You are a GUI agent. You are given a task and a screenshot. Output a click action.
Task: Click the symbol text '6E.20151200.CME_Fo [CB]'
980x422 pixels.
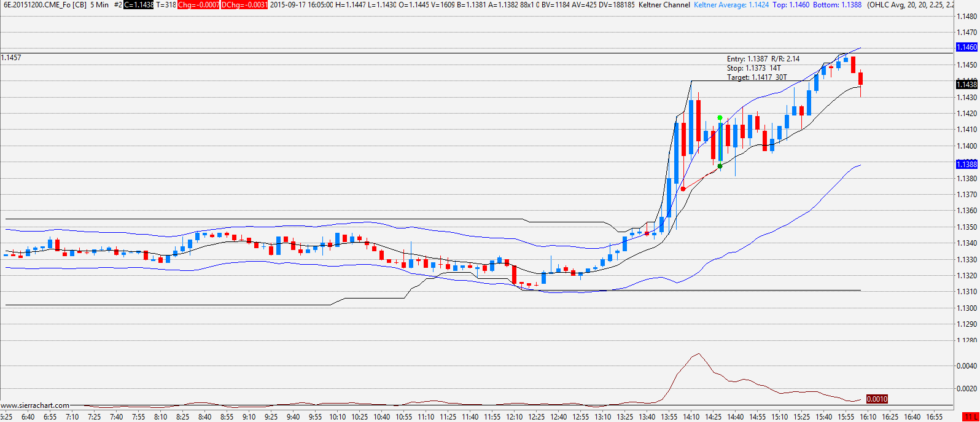pyautogui.click(x=45, y=4)
